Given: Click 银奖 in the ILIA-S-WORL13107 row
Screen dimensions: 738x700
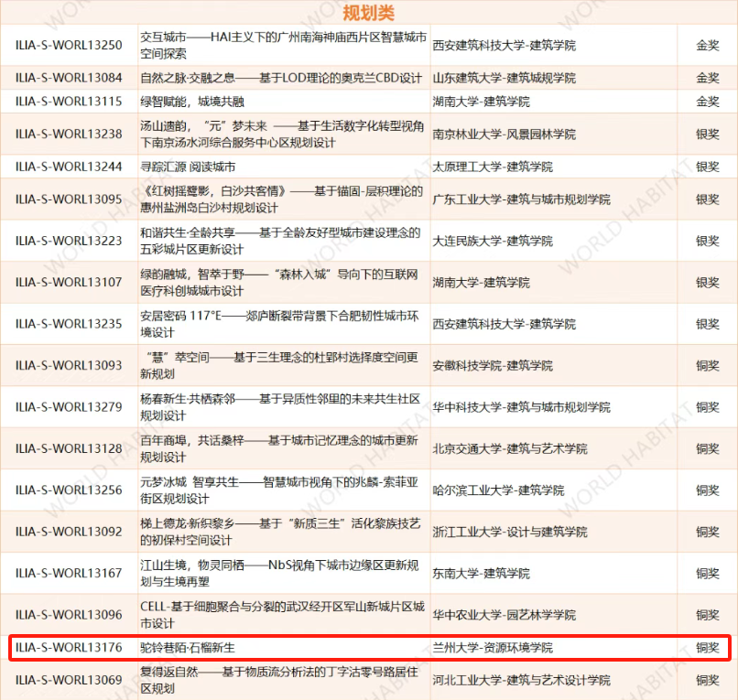Looking at the screenshot, I should click(x=708, y=282).
